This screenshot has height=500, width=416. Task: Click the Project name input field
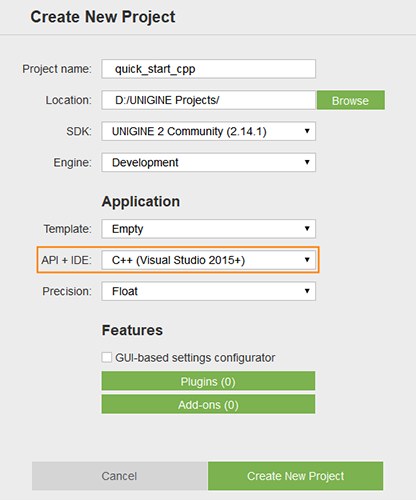point(208,69)
